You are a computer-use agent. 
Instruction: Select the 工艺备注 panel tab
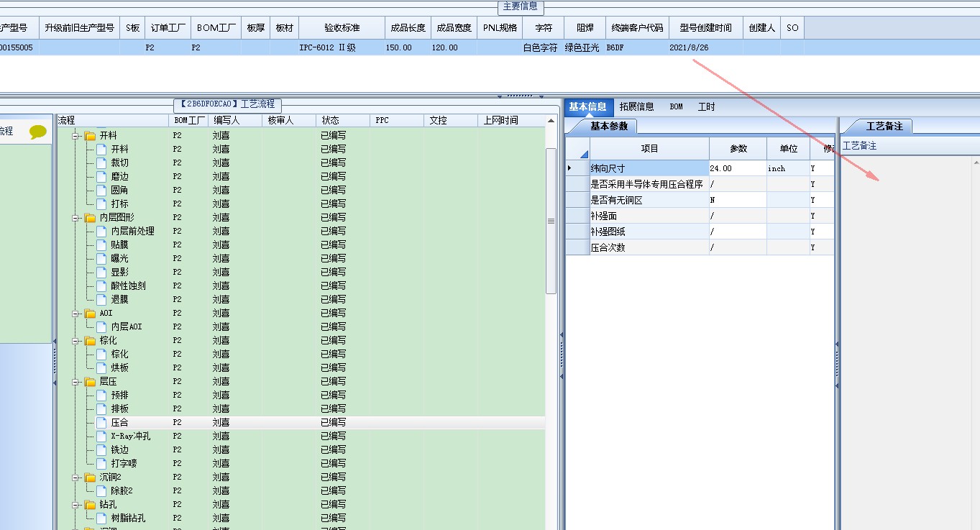tap(884, 126)
